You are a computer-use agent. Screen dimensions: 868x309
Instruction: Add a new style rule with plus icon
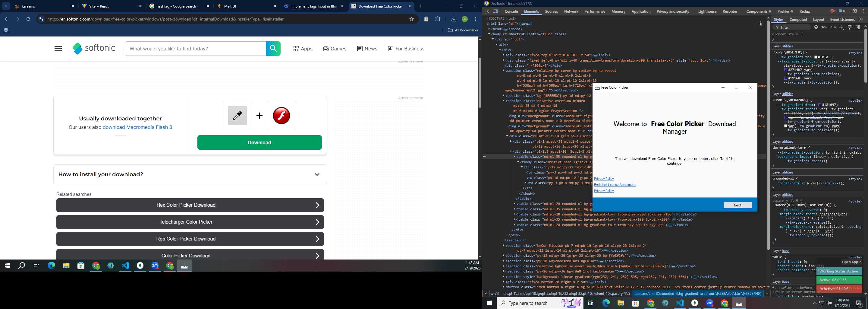point(841,27)
